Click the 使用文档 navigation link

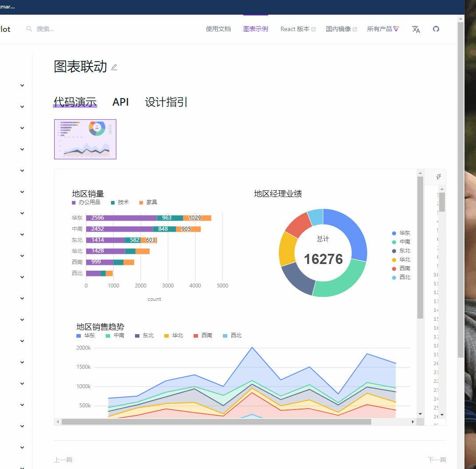point(218,29)
